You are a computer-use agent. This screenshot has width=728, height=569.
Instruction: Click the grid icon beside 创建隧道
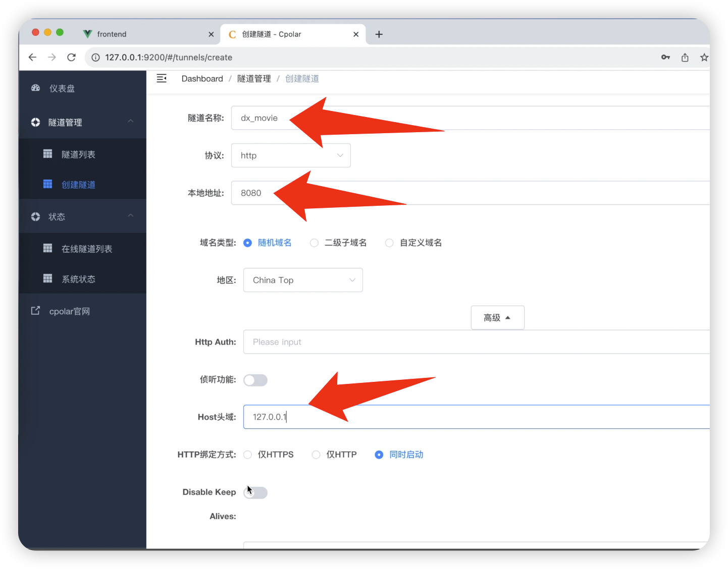tap(47, 184)
